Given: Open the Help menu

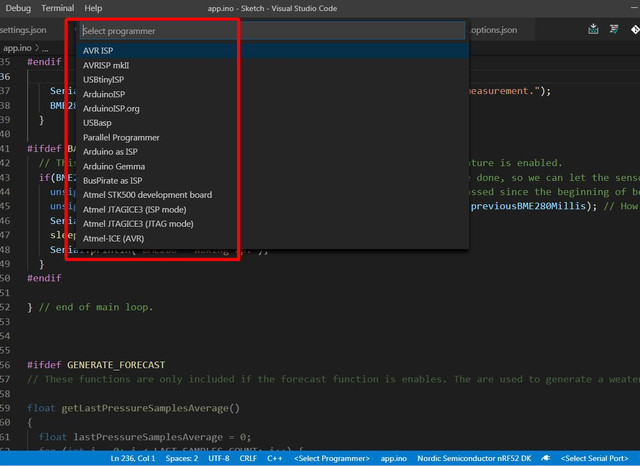Looking at the screenshot, I should pyautogui.click(x=93, y=8).
